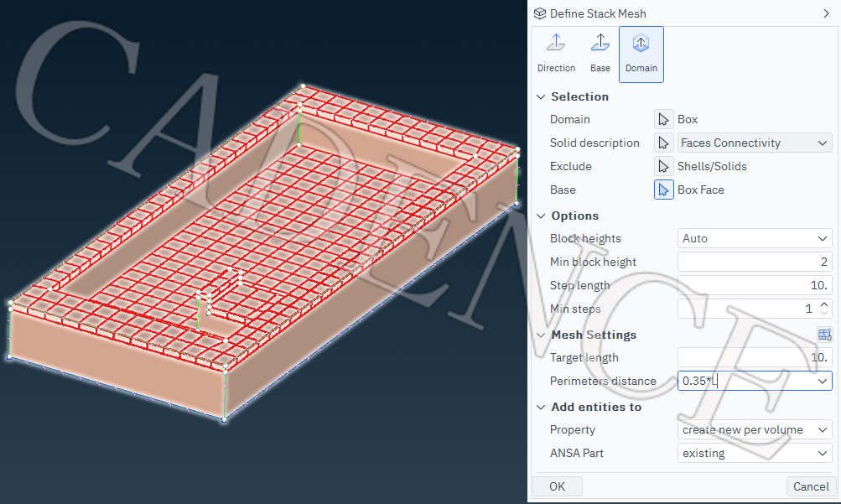The width and height of the screenshot is (841, 504).
Task: Click the Cancel button
Action: point(811,486)
